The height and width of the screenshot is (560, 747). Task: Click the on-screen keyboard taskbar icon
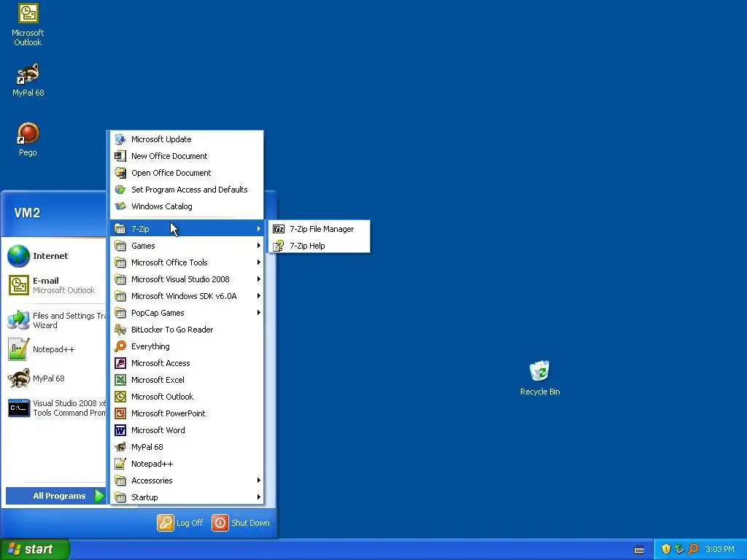639,550
